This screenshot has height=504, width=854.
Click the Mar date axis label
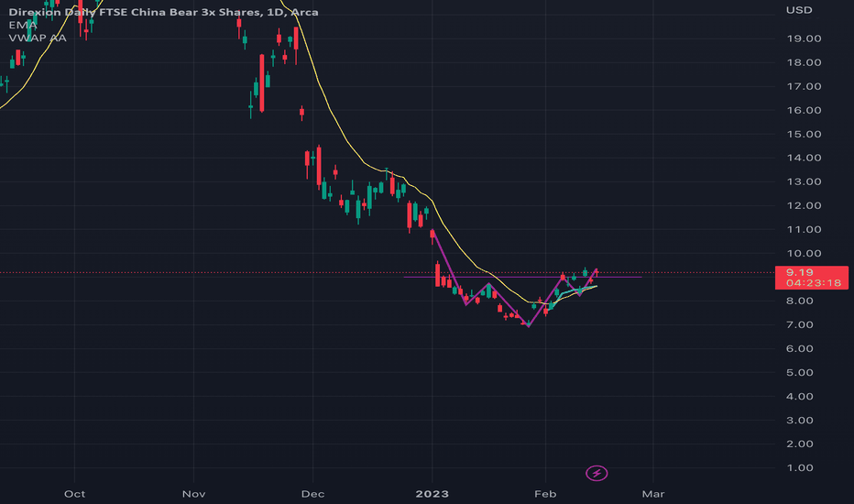click(x=653, y=494)
